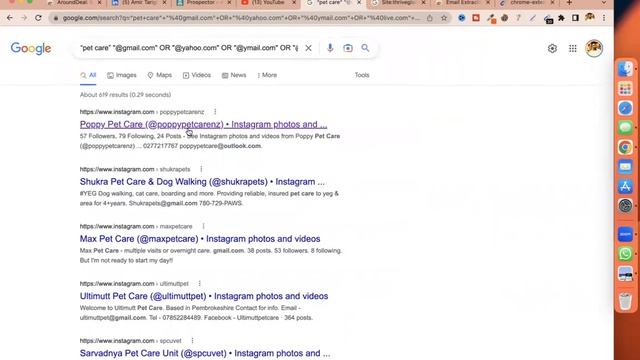This screenshot has height=360, width=640.
Task: Open Google quick settings gear
Action: pos(552,49)
